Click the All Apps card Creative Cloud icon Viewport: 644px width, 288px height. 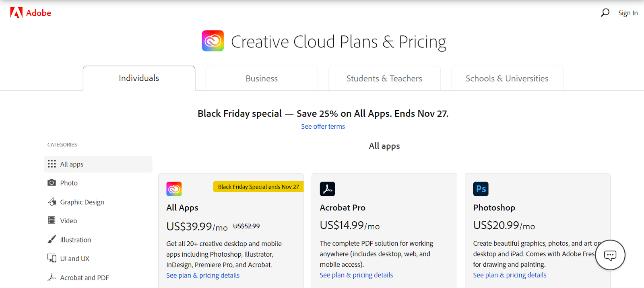tap(174, 189)
